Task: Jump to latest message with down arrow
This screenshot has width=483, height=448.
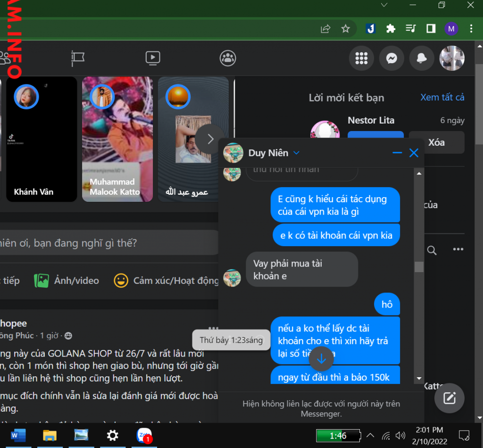Action: 321,359
